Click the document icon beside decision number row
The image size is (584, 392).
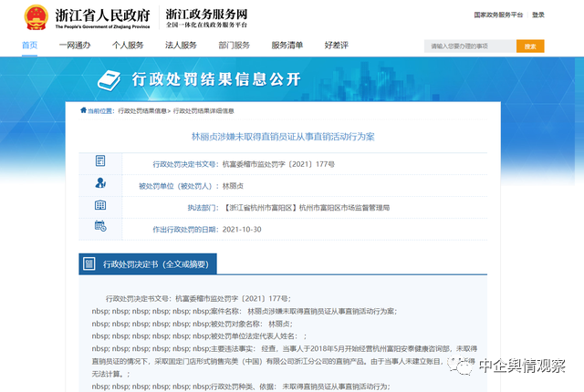click(x=100, y=161)
